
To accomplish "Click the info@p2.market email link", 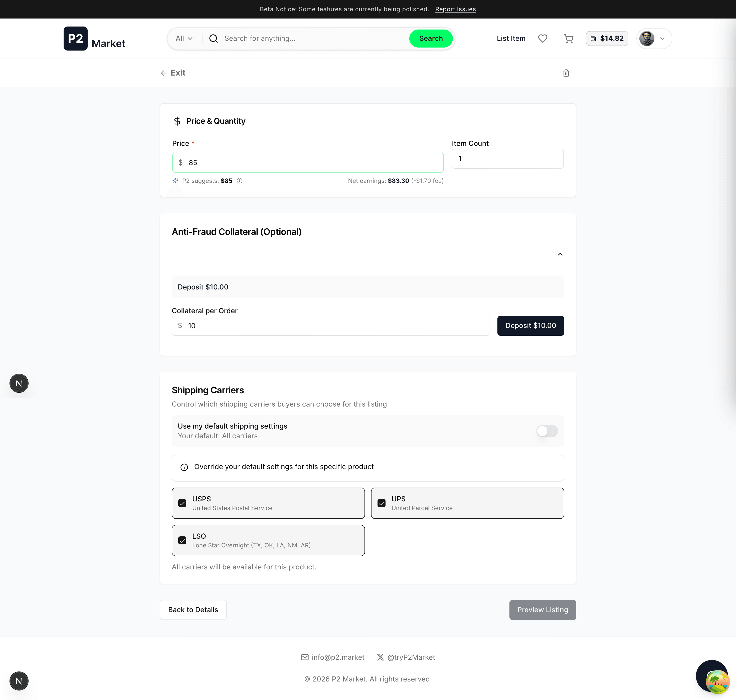I will point(338,657).
